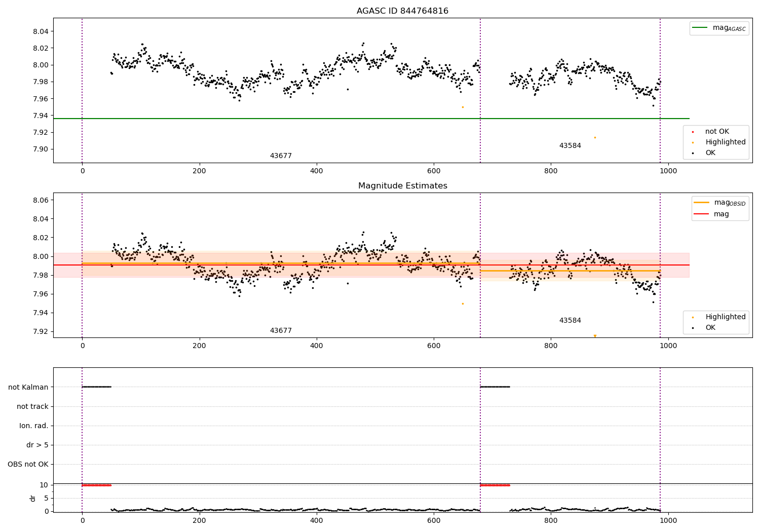Click the green line sample in the mag AGASC legend
This screenshot has height=532, width=760.
click(700, 28)
